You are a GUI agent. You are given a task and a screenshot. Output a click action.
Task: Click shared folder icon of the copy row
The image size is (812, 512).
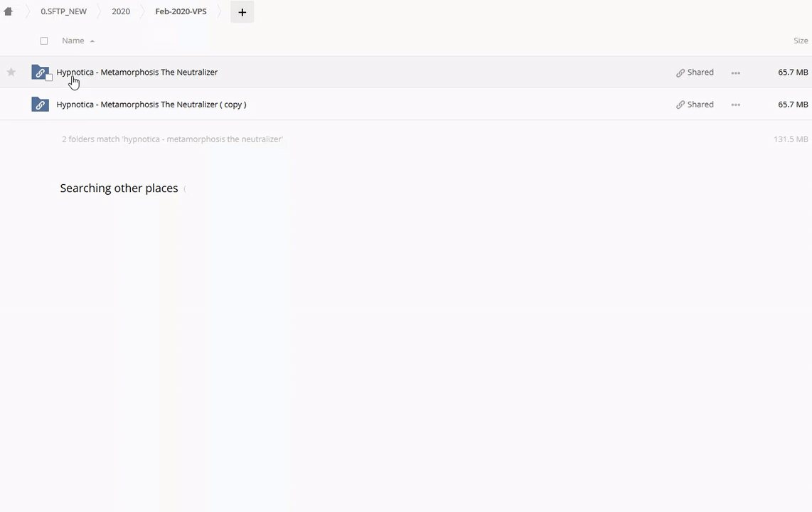(40, 105)
